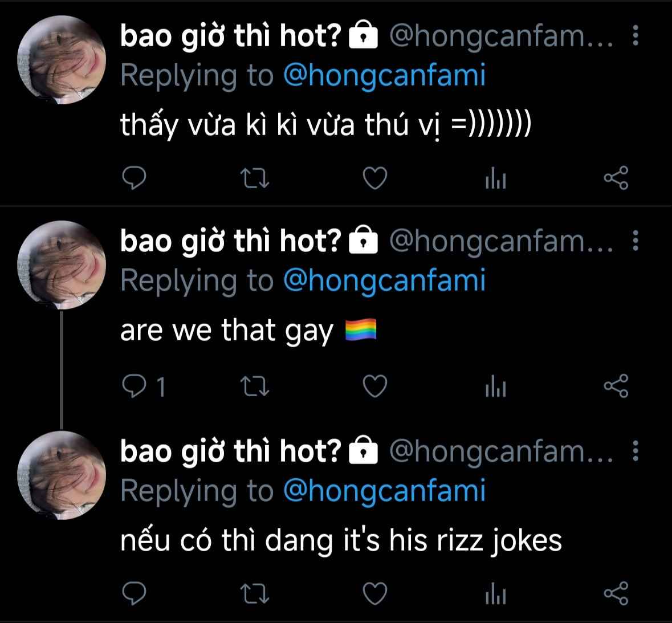Like the 'rizz jokes' tweet
Screen dimensions: 672x623
(x=375, y=593)
